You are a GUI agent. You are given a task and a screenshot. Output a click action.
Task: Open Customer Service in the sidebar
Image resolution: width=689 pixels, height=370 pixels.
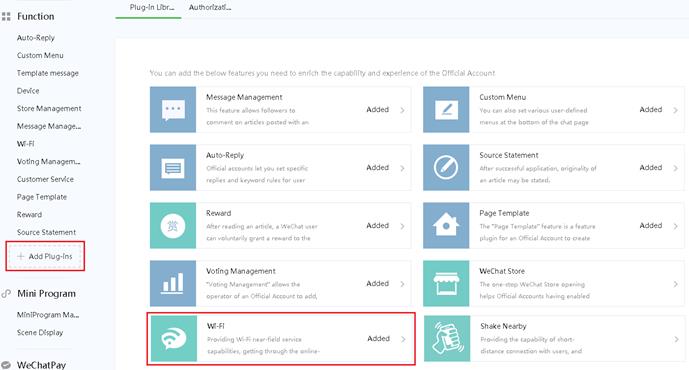pos(45,179)
